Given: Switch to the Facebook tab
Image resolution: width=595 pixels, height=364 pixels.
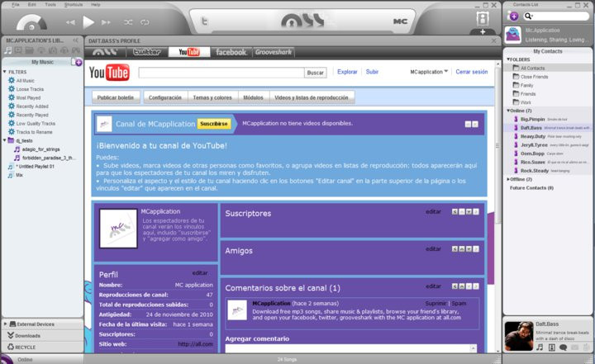Looking at the screenshot, I should pyautogui.click(x=231, y=52).
